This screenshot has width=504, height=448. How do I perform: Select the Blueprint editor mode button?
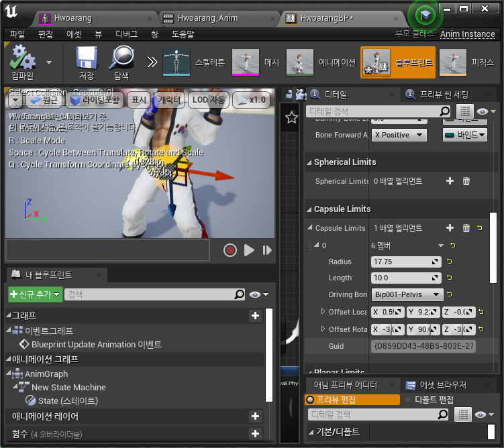point(398,62)
